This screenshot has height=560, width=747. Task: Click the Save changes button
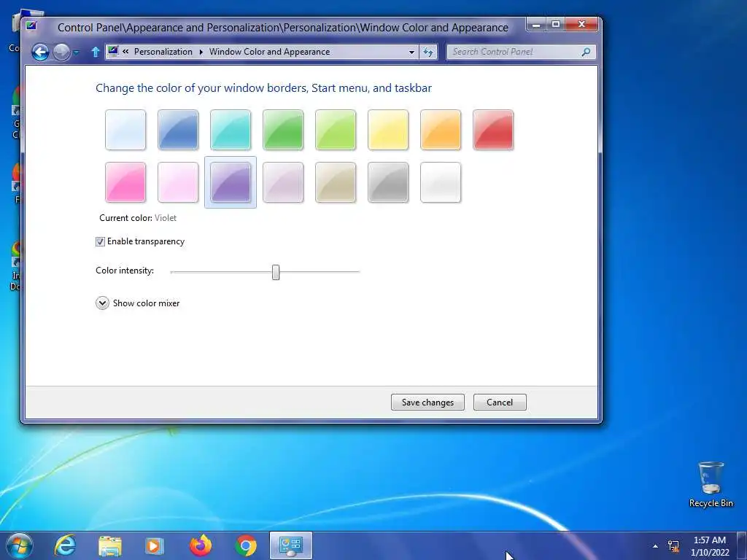[x=427, y=402]
